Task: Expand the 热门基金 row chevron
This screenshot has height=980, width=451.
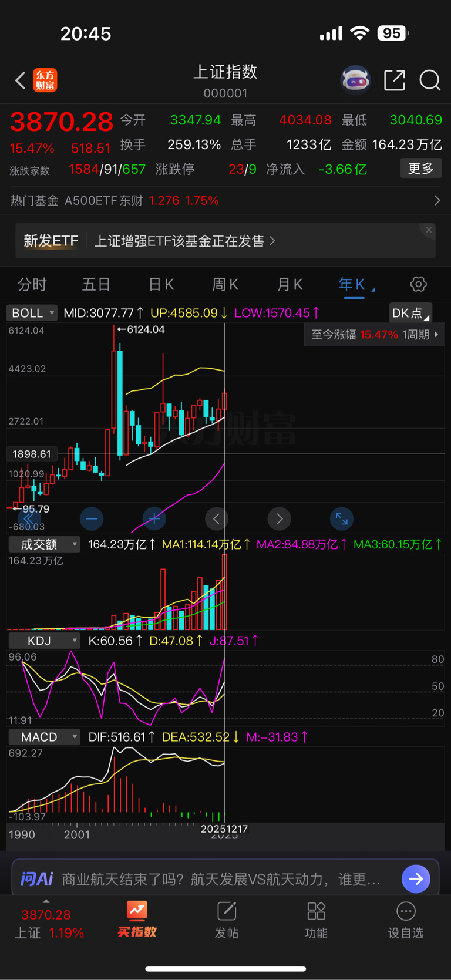Action: point(437,201)
